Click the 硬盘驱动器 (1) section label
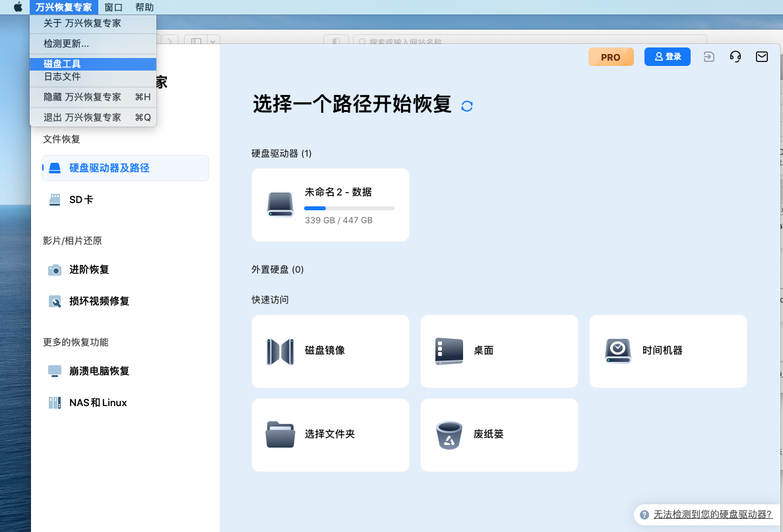This screenshot has height=532, width=783. (x=281, y=154)
